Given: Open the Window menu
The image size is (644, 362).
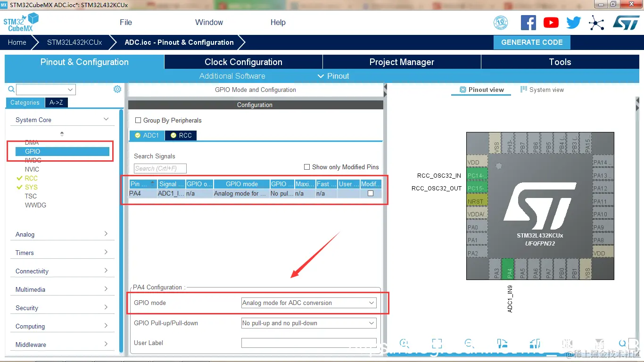Looking at the screenshot, I should [x=209, y=22].
